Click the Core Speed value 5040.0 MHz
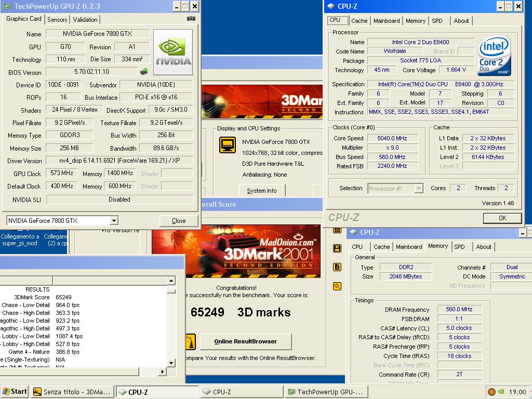 (392, 138)
